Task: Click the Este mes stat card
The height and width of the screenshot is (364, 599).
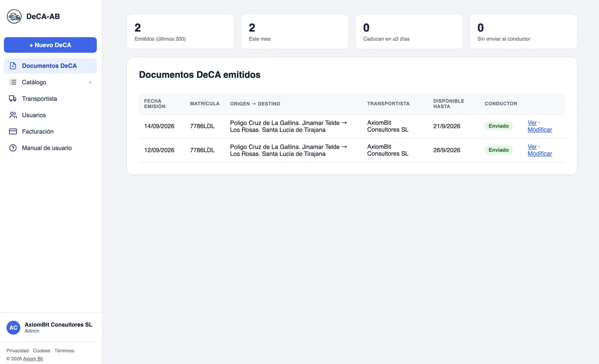Action: coord(295,31)
